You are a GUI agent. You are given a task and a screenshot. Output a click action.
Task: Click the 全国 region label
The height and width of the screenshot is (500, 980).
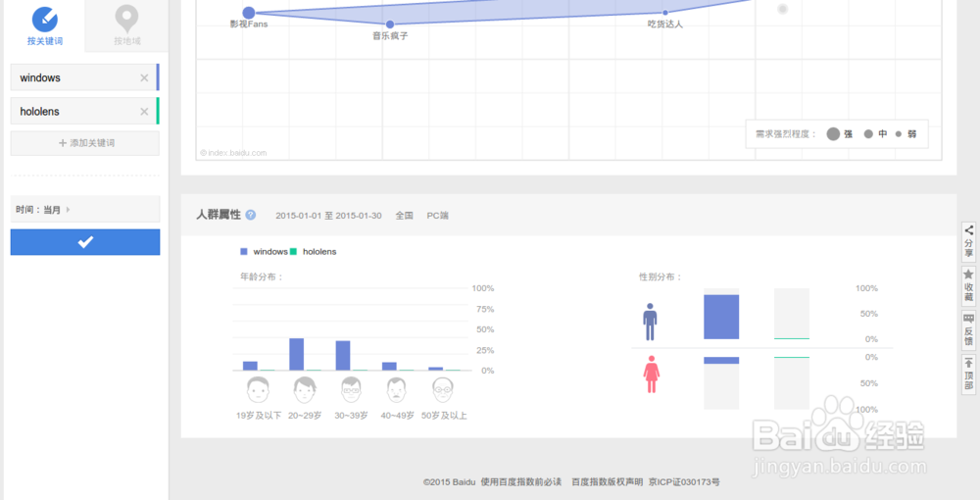[x=405, y=215]
